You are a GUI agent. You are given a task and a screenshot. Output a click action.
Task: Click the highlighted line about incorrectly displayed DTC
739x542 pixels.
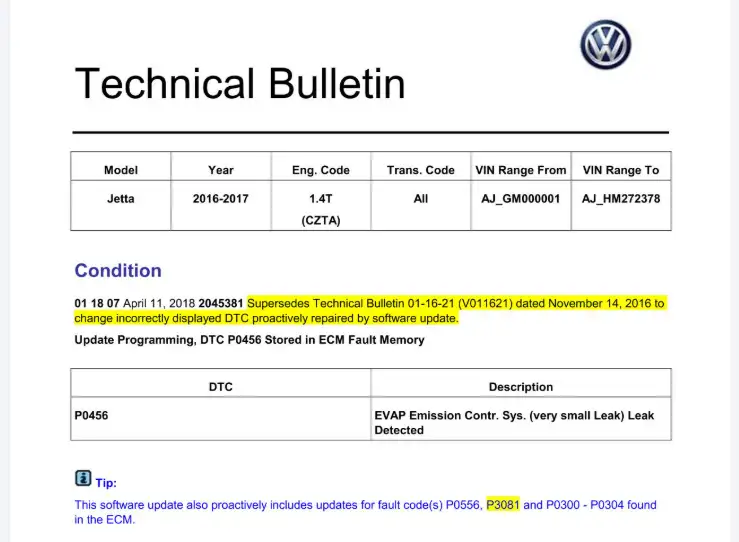click(266, 318)
